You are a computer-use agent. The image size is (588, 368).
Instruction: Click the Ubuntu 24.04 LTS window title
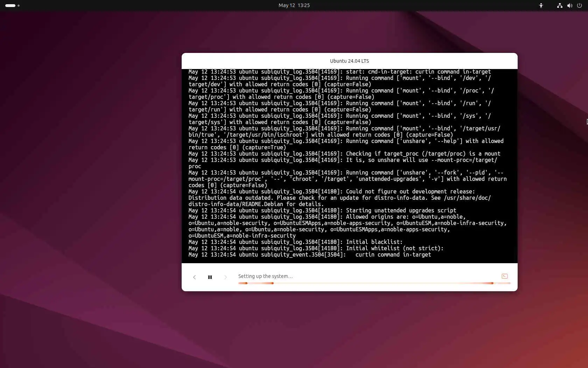pyautogui.click(x=349, y=61)
